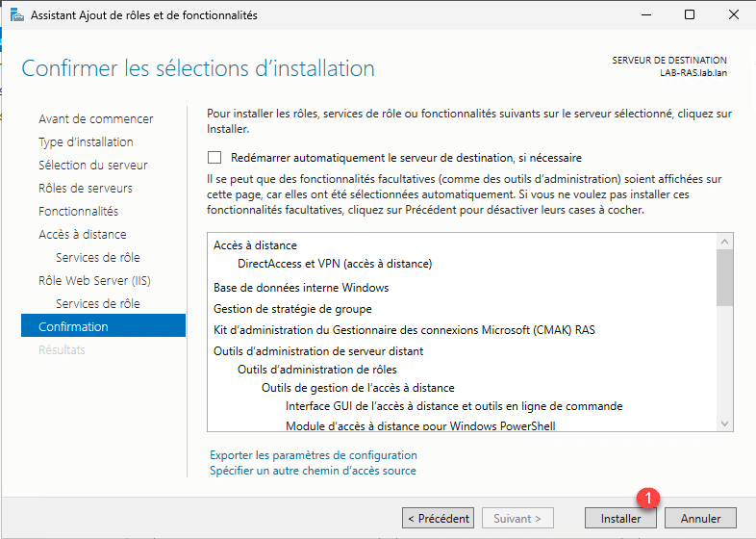Open the 'Accès à distance' step

click(x=82, y=235)
